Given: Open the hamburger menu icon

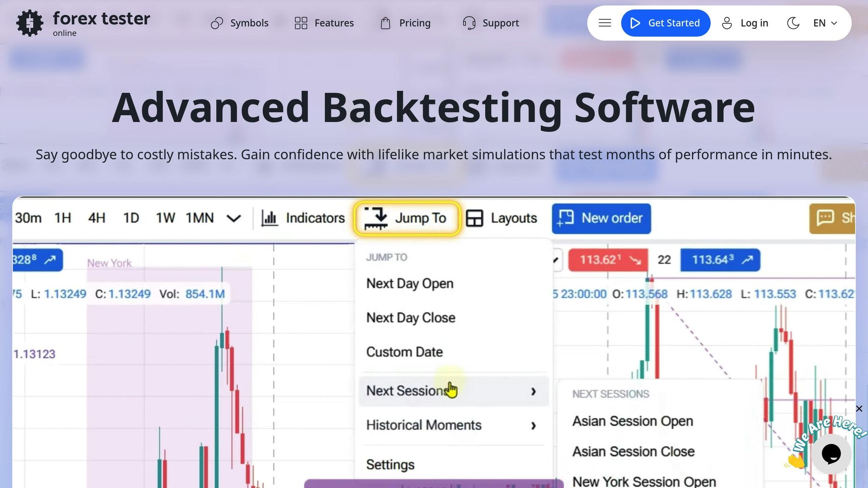Looking at the screenshot, I should (604, 23).
